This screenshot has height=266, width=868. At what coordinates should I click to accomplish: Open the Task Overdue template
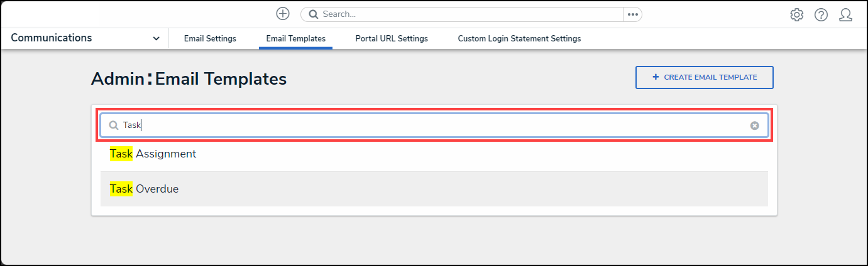coord(145,189)
